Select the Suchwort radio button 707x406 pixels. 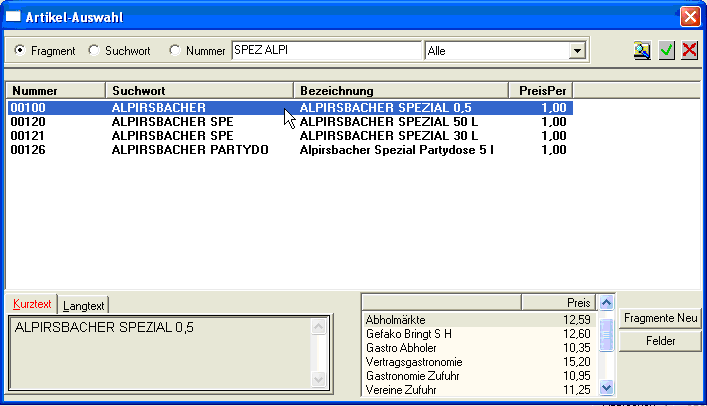pos(94,50)
